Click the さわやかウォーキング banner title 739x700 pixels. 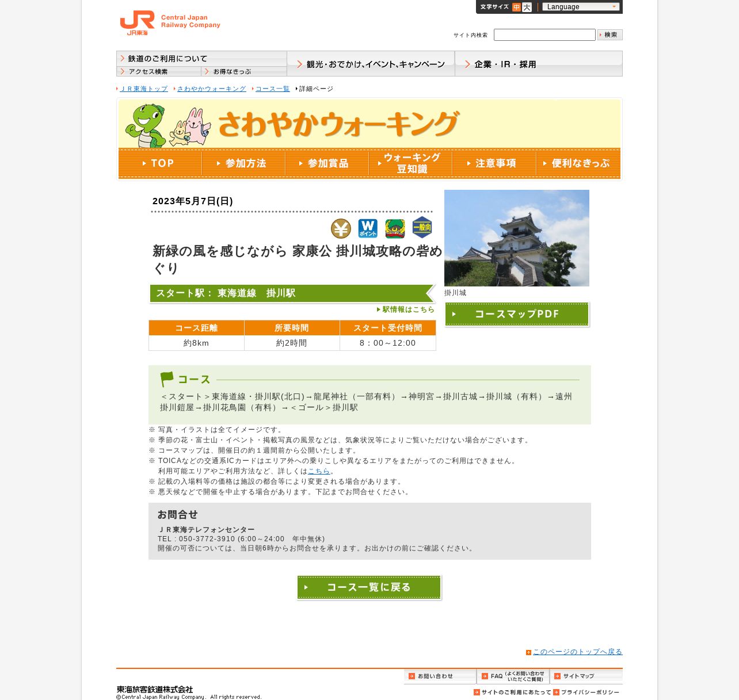click(338, 124)
